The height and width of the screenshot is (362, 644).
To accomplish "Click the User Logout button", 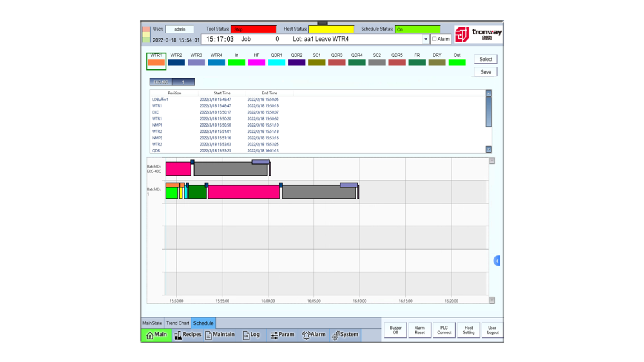I will click(493, 330).
